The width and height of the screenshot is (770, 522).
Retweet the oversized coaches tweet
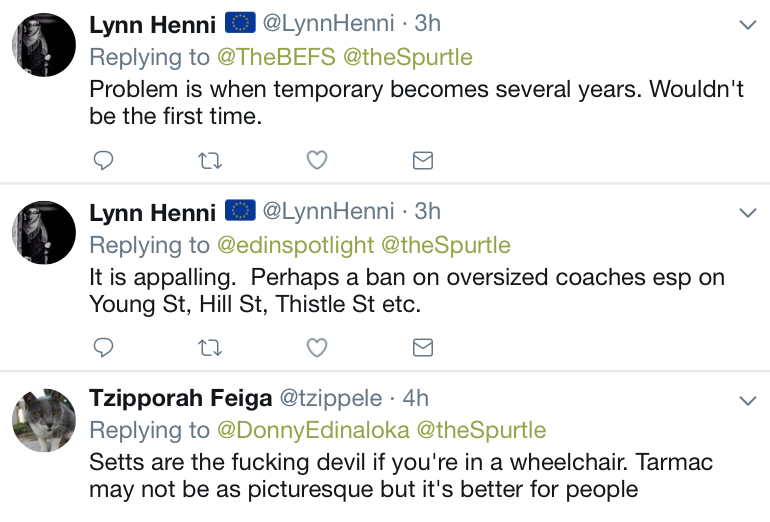click(x=210, y=348)
